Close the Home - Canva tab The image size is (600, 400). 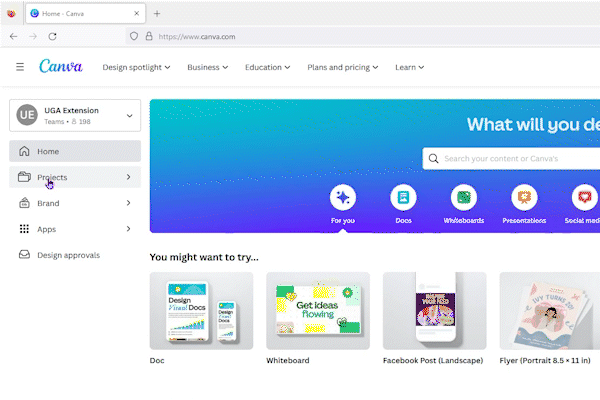(x=137, y=13)
